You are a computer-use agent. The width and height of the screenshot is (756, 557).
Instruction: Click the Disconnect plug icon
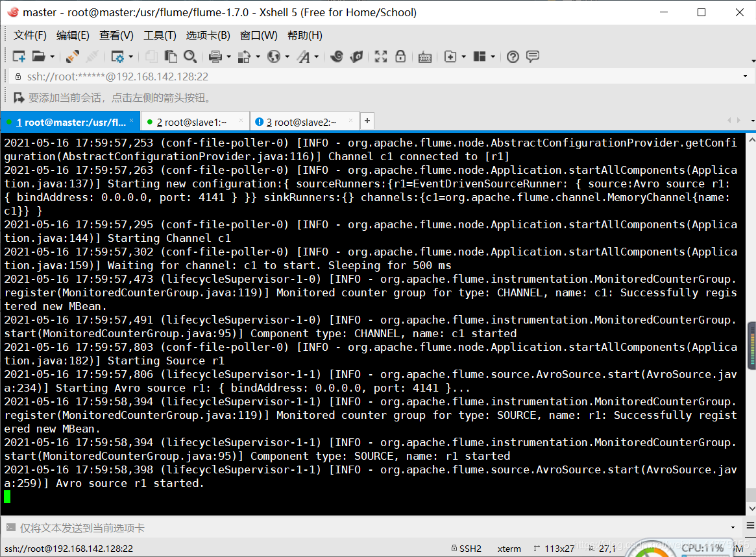[73, 57]
